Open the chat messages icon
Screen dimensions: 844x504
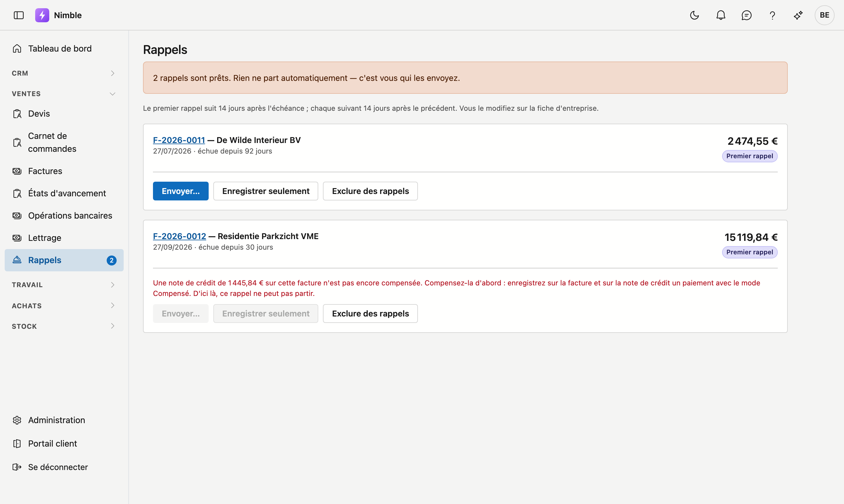pyautogui.click(x=746, y=15)
